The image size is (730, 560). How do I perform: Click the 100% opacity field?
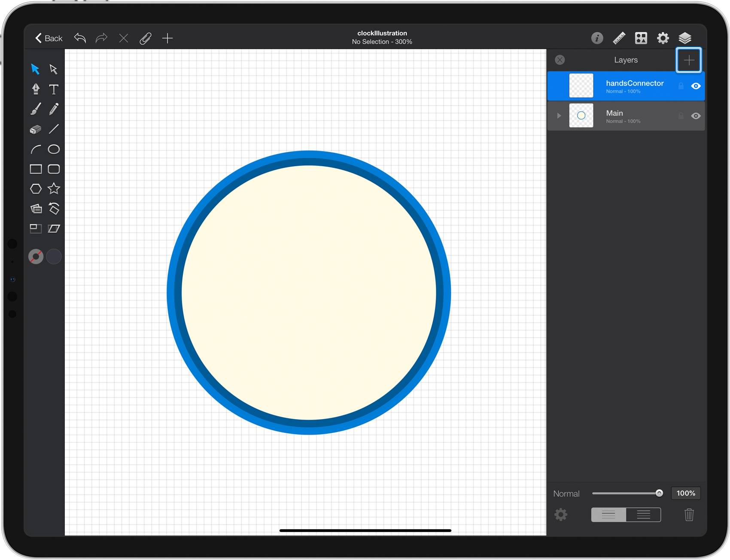pyautogui.click(x=686, y=493)
